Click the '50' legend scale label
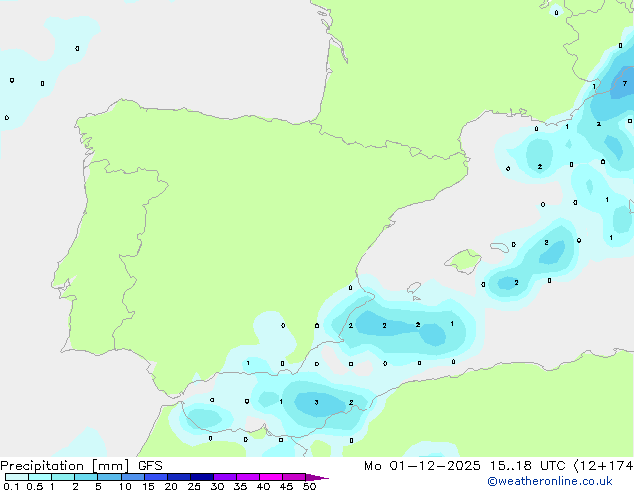 [309, 486]
